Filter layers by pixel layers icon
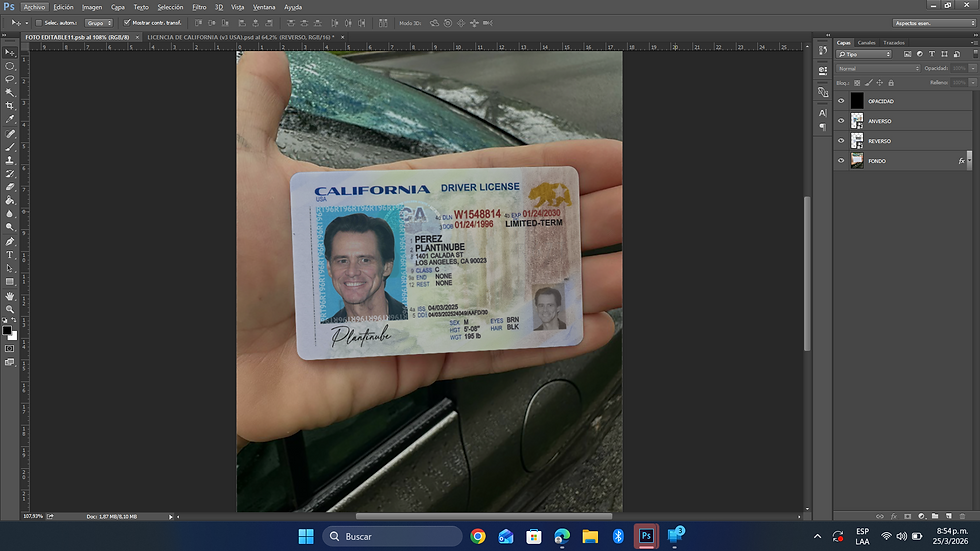 pos(908,54)
